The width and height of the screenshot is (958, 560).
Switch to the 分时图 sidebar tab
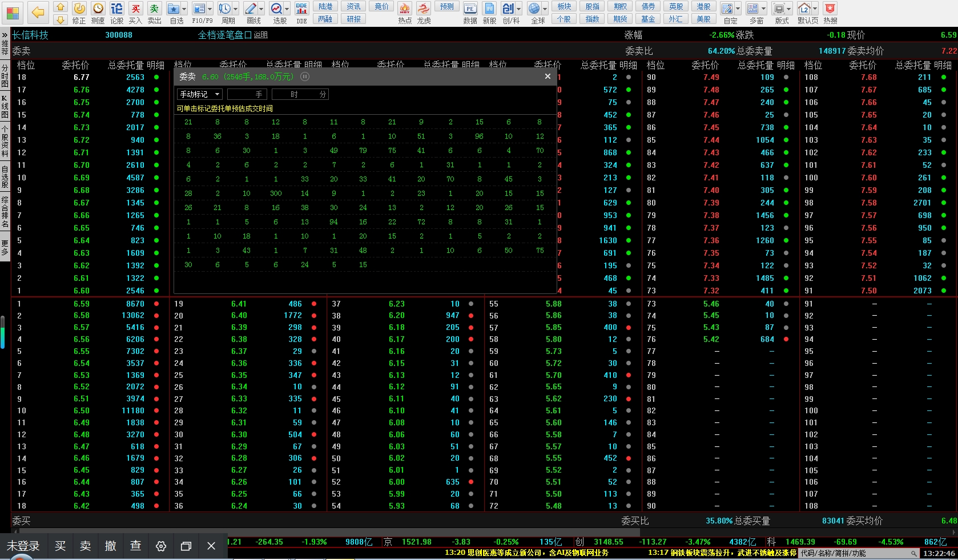coord(5,76)
